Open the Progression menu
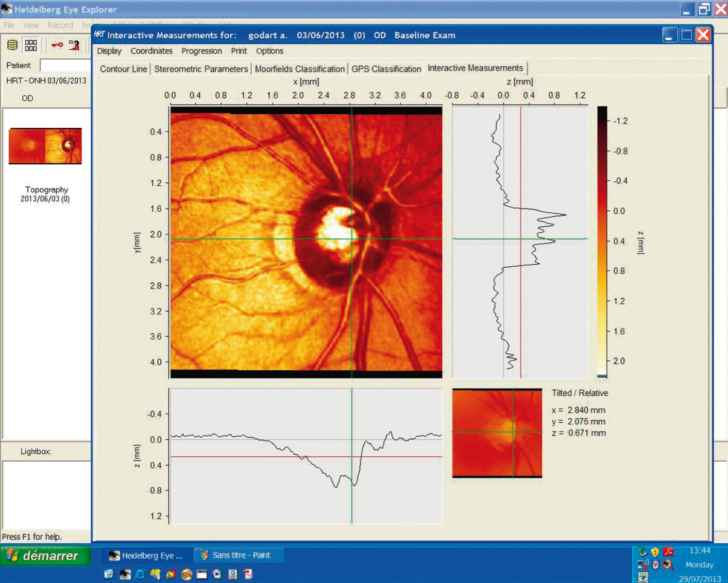This screenshot has height=583, width=728. (x=201, y=51)
